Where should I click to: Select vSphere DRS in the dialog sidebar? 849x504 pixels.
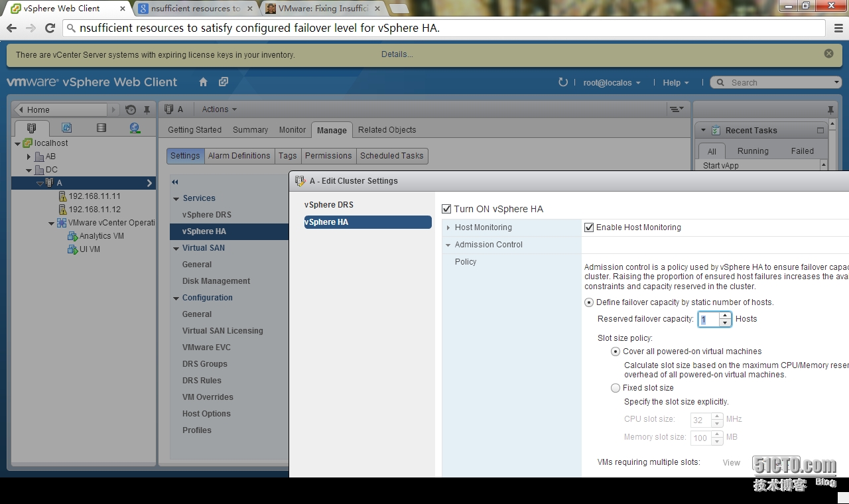click(328, 205)
